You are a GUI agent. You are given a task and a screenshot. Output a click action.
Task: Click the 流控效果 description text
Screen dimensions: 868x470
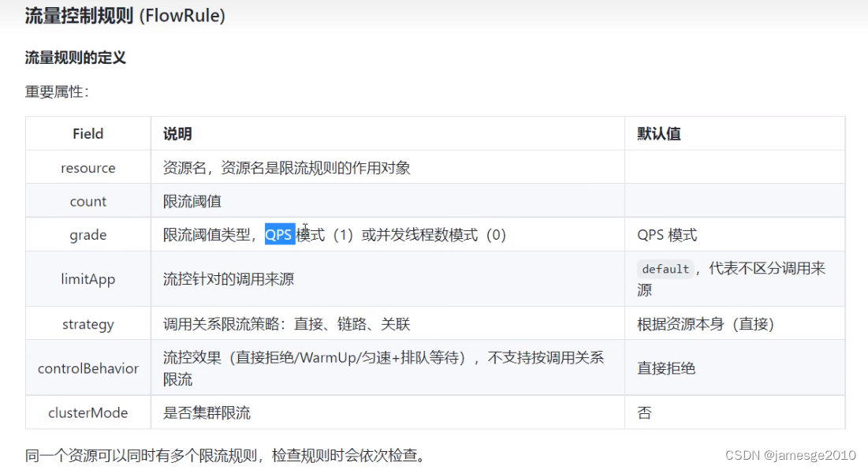383,368
